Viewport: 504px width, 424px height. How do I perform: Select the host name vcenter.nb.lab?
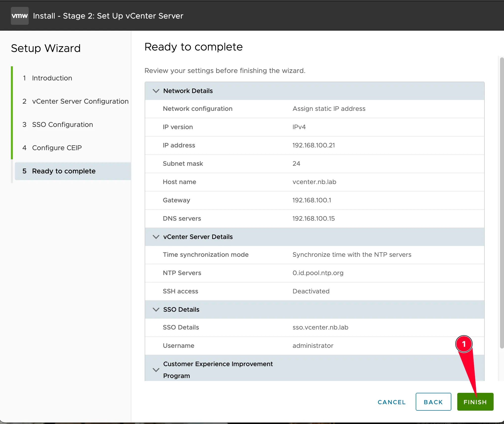coord(314,182)
